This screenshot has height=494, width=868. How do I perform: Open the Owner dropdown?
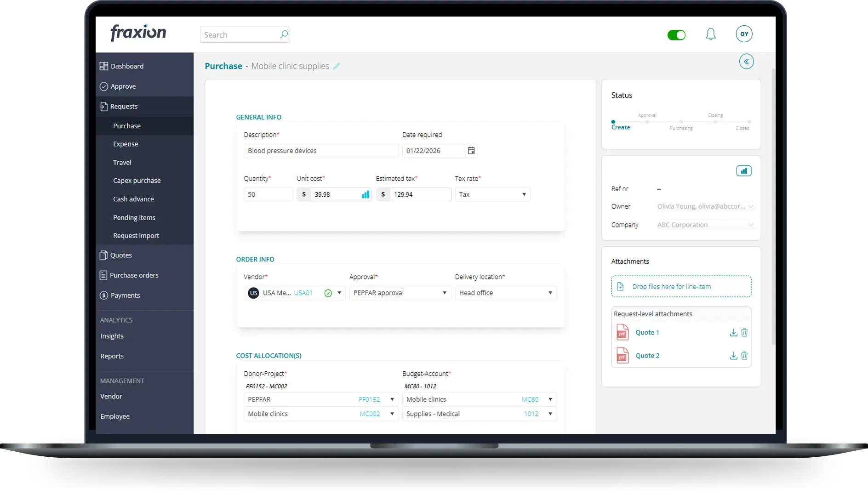coord(705,206)
